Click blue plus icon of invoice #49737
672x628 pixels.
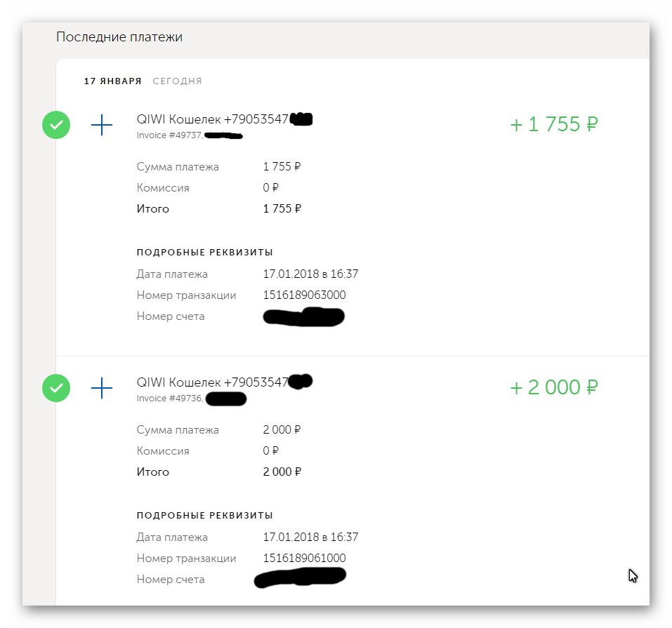coord(102,125)
